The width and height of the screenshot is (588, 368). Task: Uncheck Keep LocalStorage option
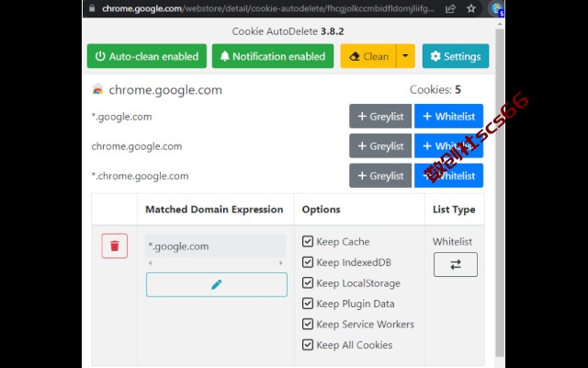point(308,282)
